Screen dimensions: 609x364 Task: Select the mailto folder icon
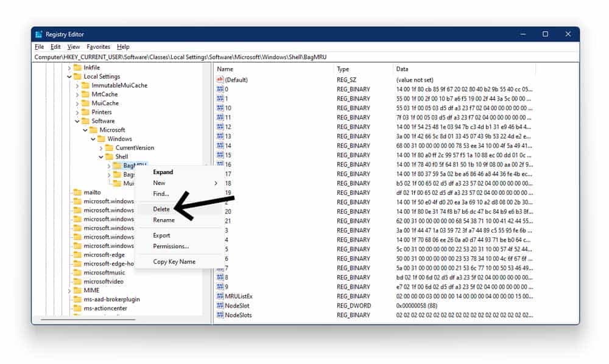tap(77, 192)
